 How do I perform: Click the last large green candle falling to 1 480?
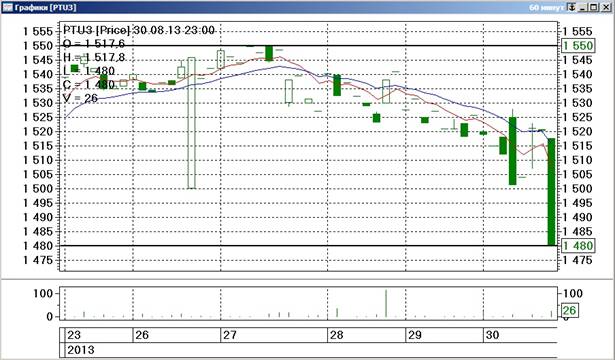(x=551, y=192)
